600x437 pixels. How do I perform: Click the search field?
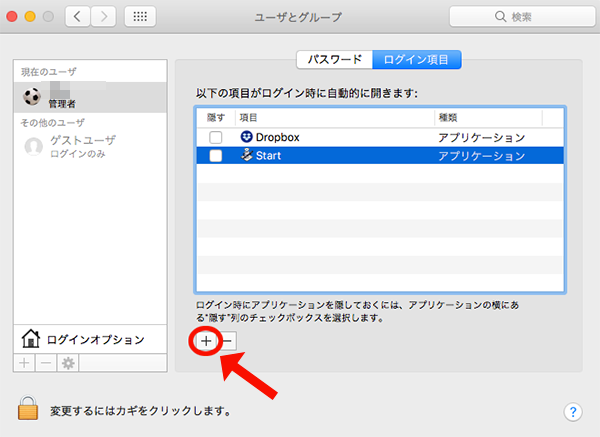click(522, 16)
